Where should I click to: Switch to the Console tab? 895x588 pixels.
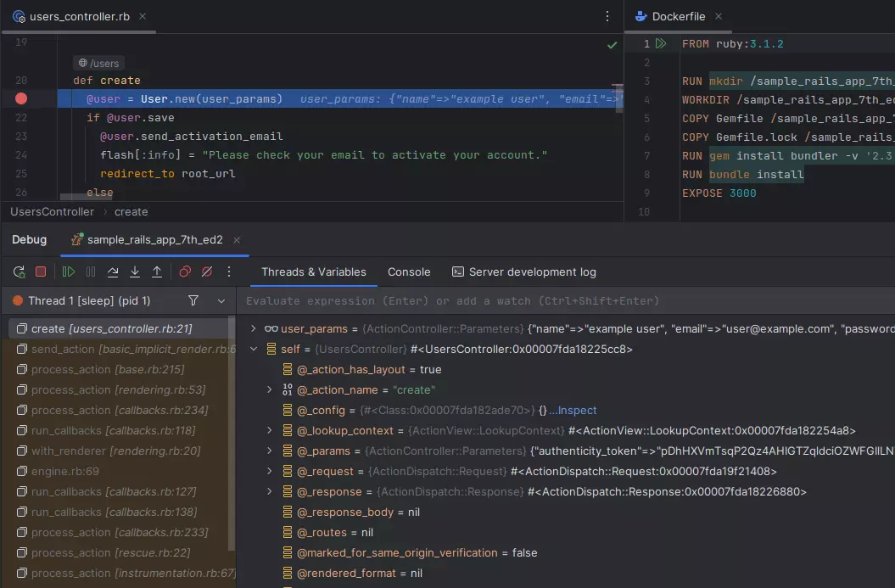click(x=409, y=272)
